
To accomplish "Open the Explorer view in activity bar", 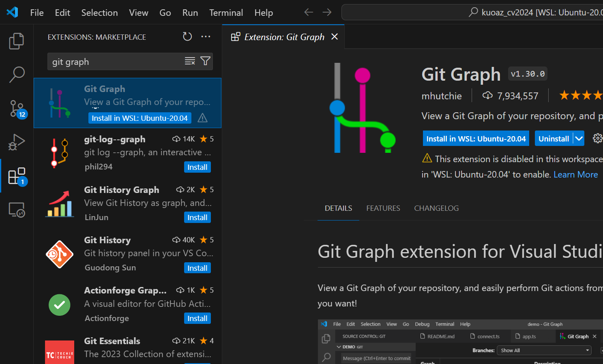I will pos(17,41).
